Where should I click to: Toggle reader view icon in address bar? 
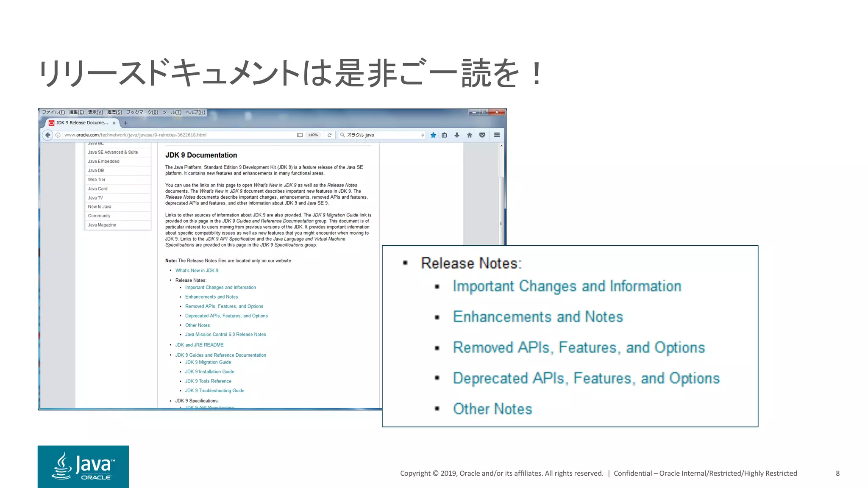[300, 135]
